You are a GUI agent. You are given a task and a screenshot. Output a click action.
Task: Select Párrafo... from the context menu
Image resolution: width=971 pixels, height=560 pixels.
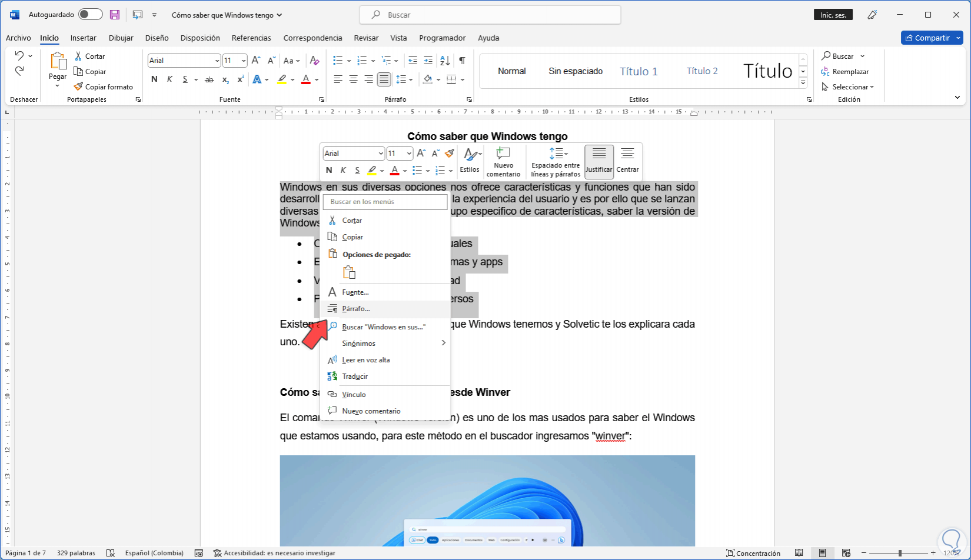[x=385, y=309]
